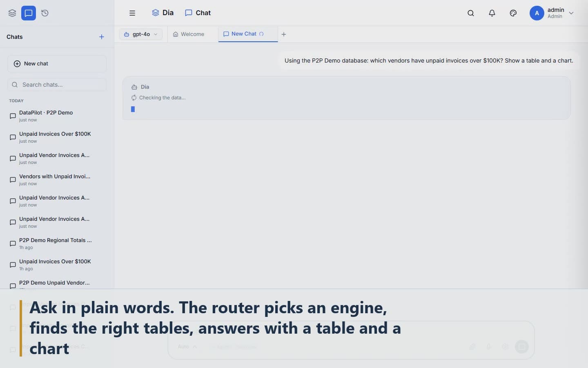Click the chat icon beside Vendors with Unpaid Invoi...
588x368 pixels.
(13, 180)
